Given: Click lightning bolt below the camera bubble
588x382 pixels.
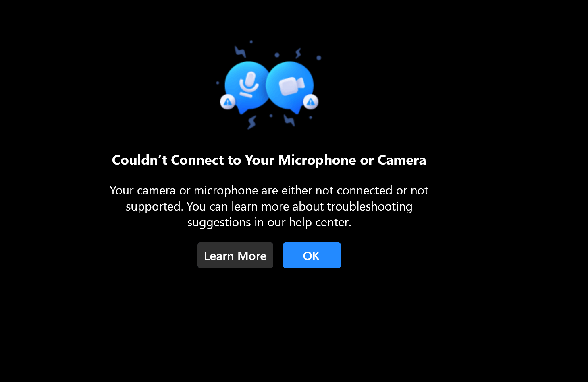Looking at the screenshot, I should click(289, 120).
